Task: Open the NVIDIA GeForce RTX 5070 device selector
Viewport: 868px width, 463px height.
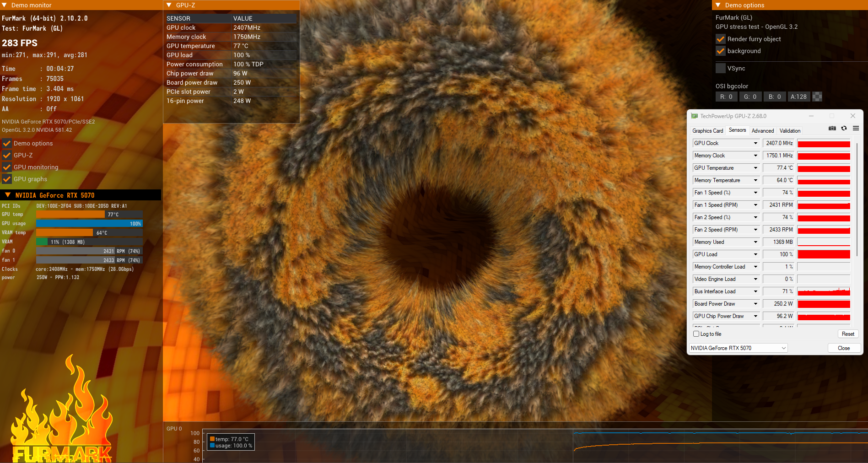Action: (x=738, y=348)
